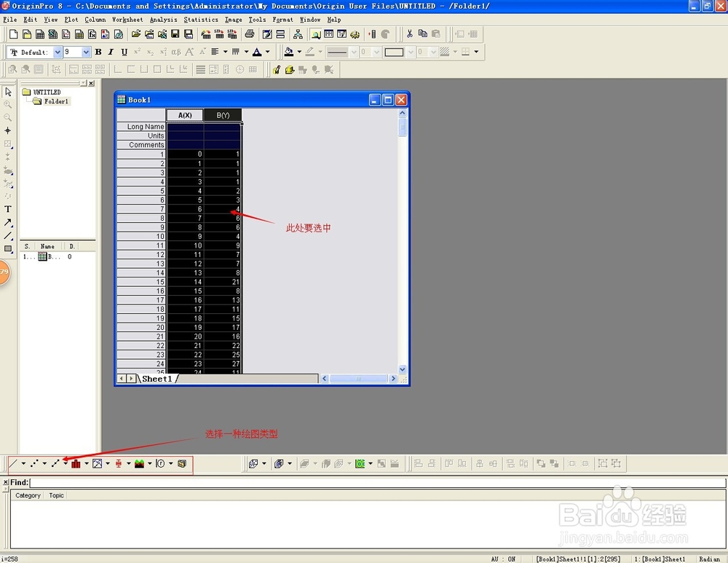Select the Pointer tool
Screen dimensions: 728x563
(x=8, y=92)
